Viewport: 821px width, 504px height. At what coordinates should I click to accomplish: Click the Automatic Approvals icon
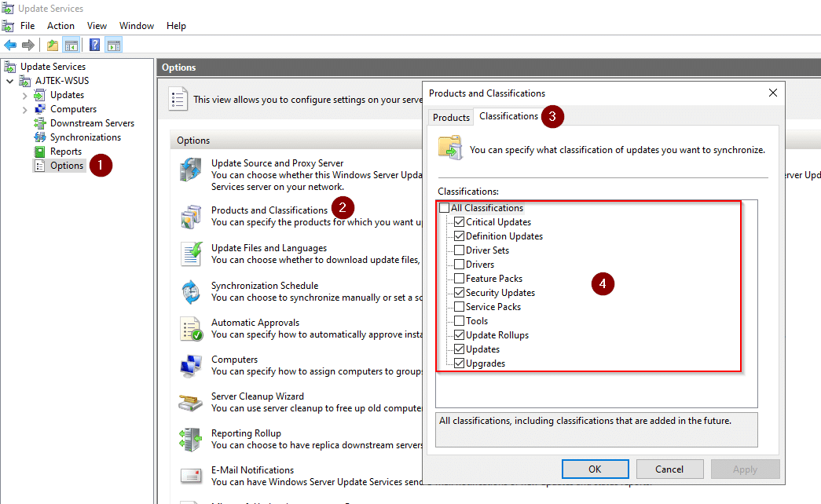(191, 329)
